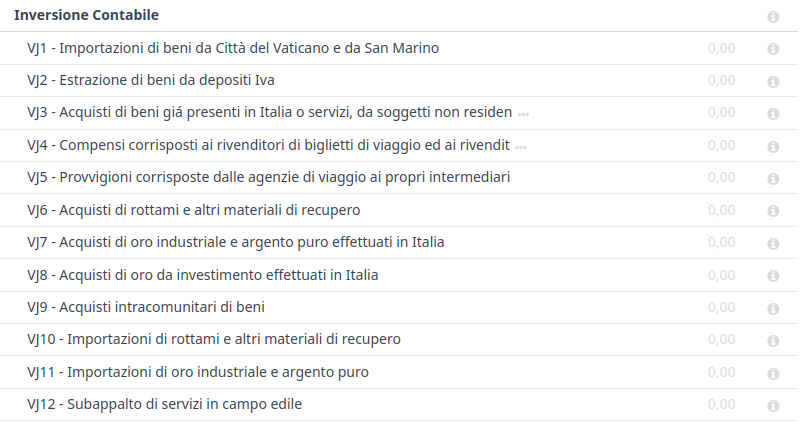This screenshot has height=423, width=810.
Task: Show info for VJ1 Vaticano imports row
Action: [773, 49]
